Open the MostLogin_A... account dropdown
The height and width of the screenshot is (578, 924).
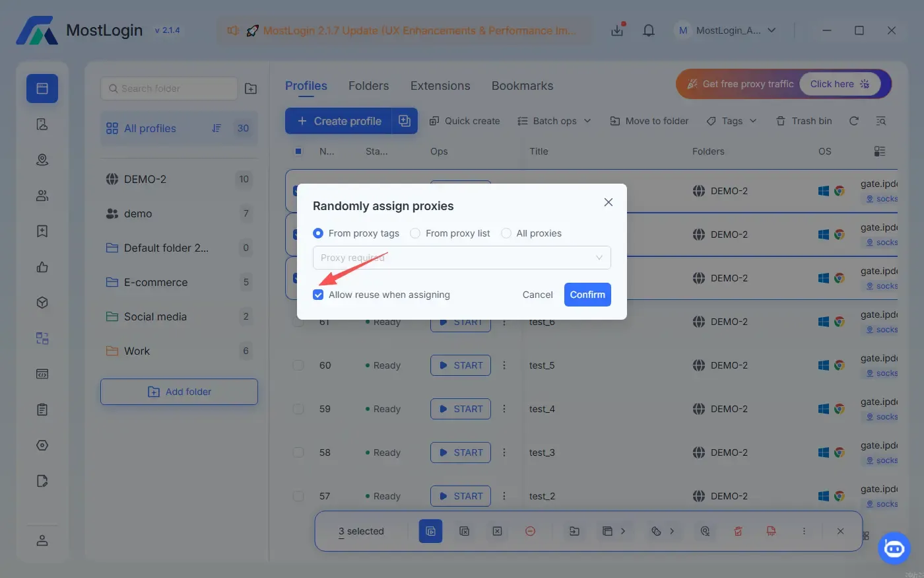725,30
